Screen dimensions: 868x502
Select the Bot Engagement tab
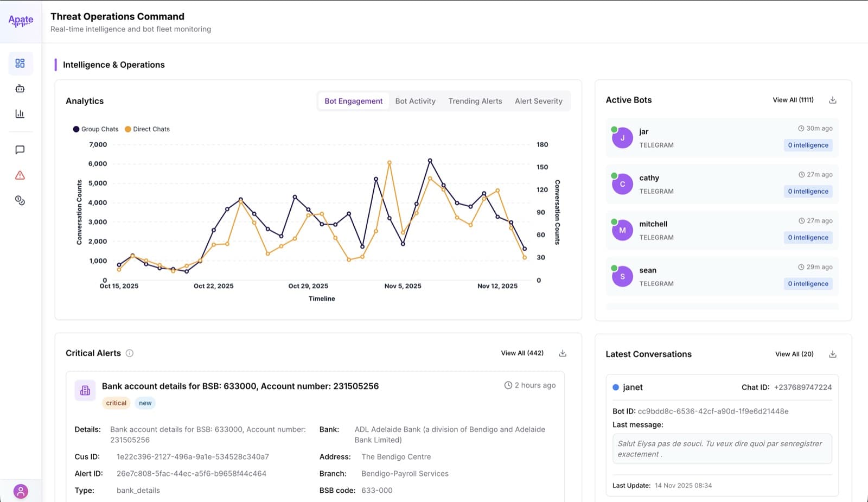[354, 101]
